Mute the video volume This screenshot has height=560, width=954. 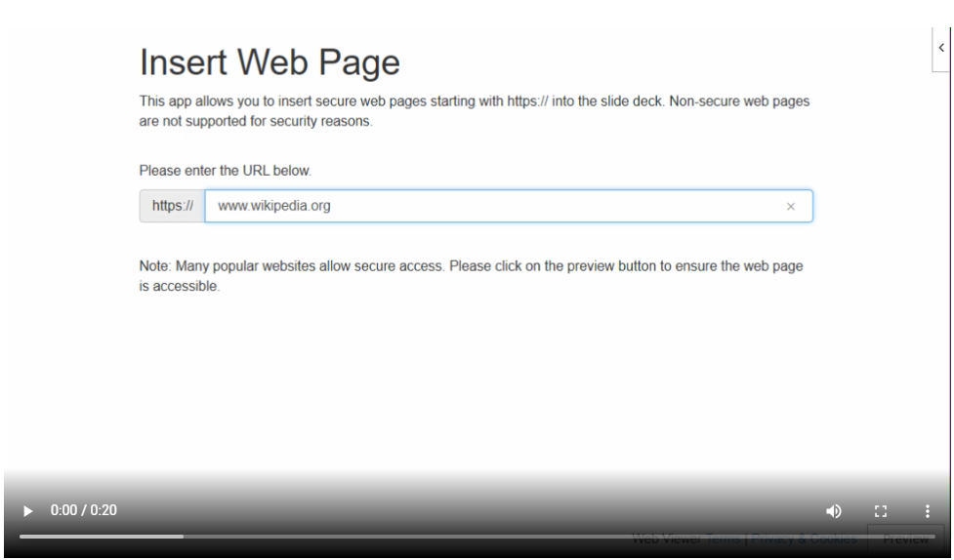tap(834, 511)
